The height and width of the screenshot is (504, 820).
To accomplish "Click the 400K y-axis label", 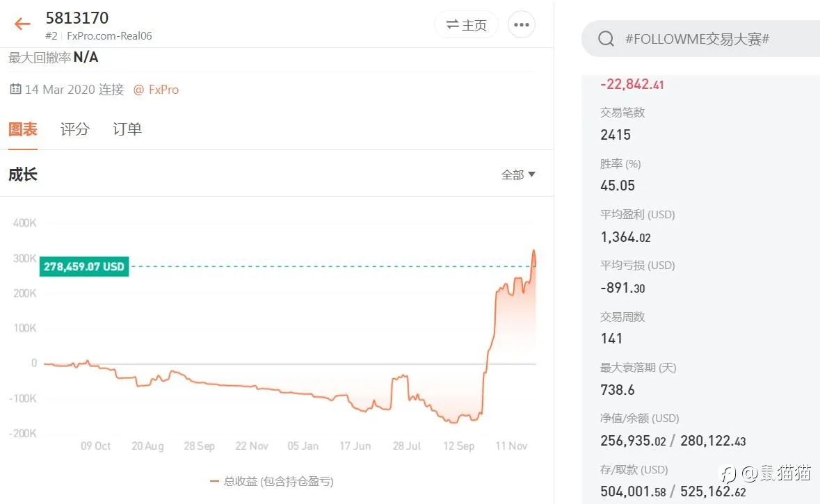I will pos(24,223).
